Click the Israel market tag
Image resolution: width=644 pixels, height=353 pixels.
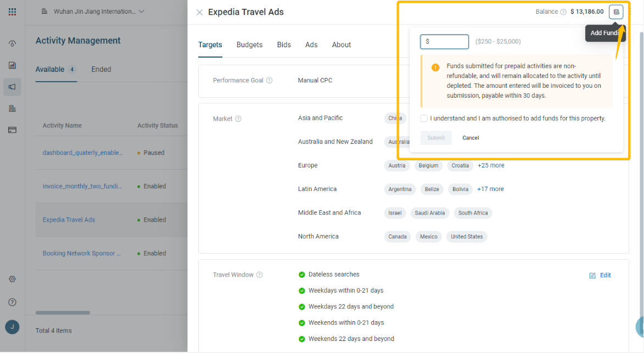tap(395, 213)
